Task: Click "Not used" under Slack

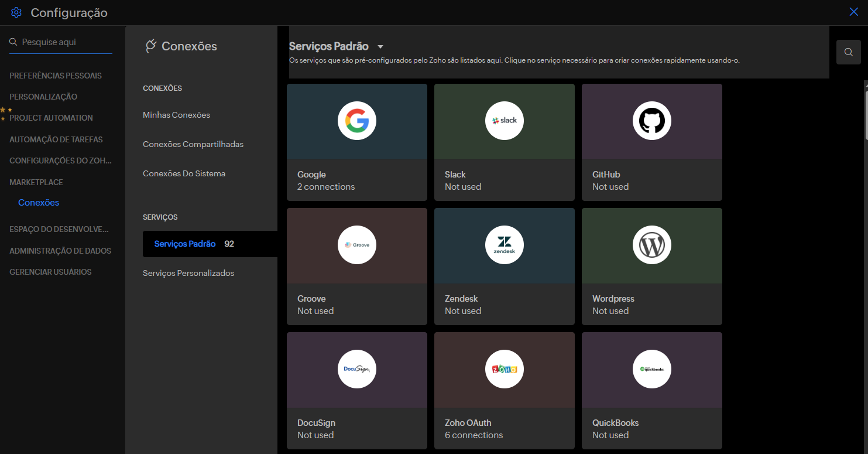Action: point(463,187)
